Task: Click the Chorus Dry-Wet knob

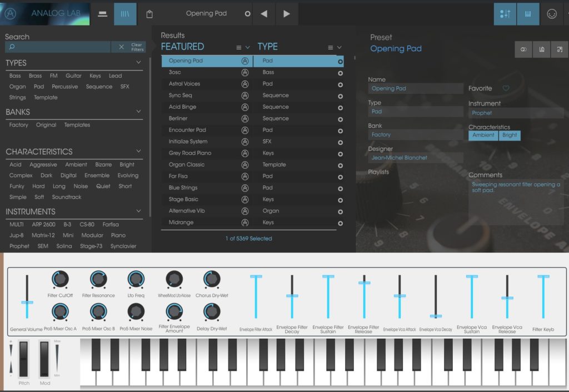Action: 212,279
